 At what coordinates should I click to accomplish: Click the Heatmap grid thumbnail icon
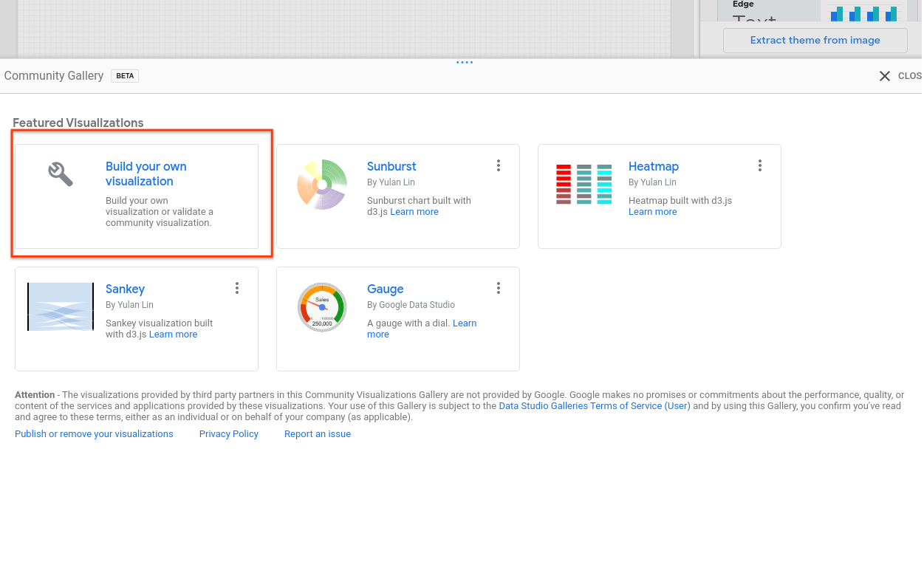click(x=584, y=184)
